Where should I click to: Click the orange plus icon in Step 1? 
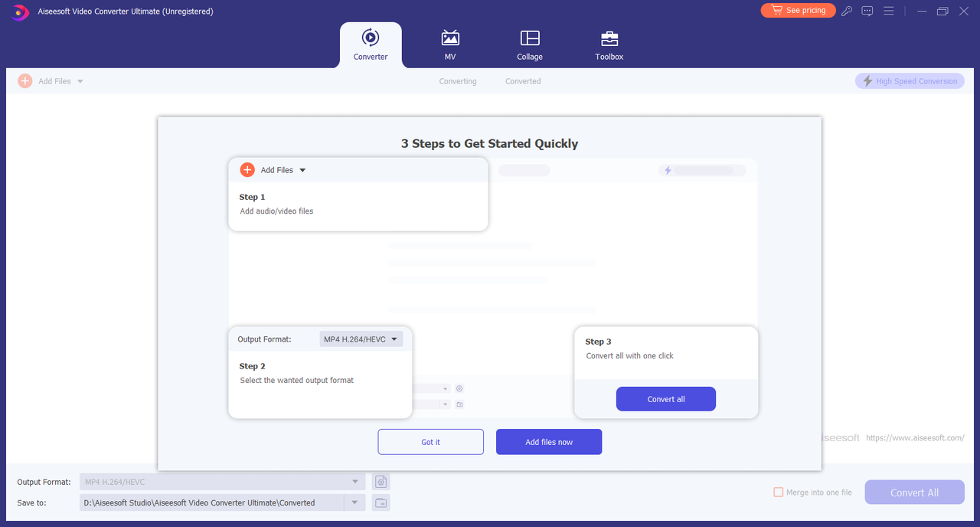click(247, 170)
